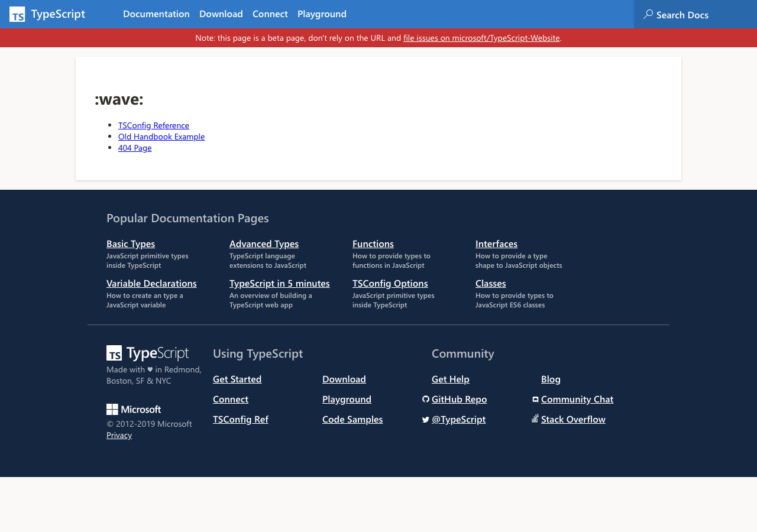757x532 pixels.
Task: Click the :wave: heading
Action: pyautogui.click(x=119, y=99)
